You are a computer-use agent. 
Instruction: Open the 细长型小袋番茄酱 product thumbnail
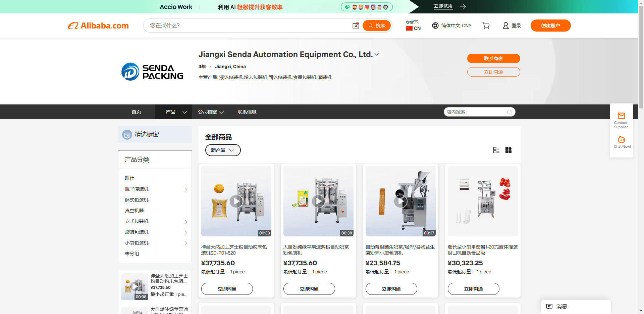(483, 201)
